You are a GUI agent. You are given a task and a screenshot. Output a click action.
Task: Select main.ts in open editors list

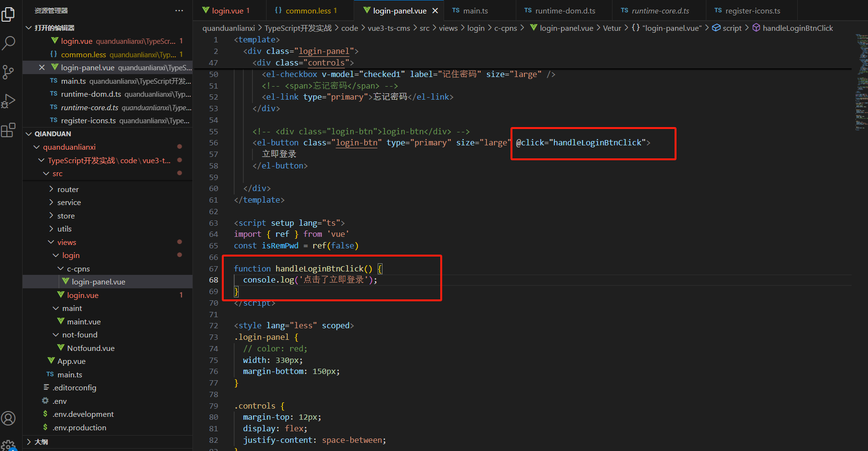(x=108, y=81)
